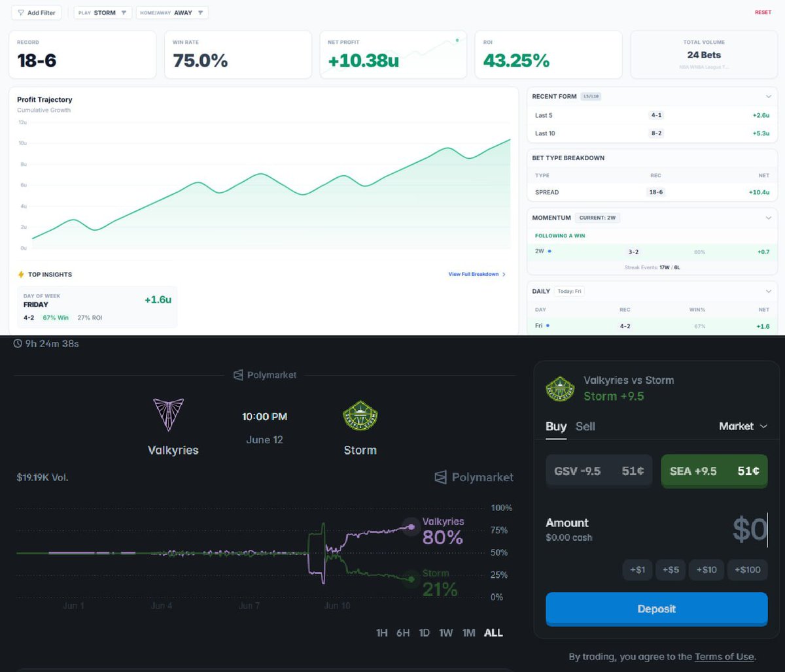Add $100 to the amount
The image size is (785, 672).
pyautogui.click(x=748, y=570)
